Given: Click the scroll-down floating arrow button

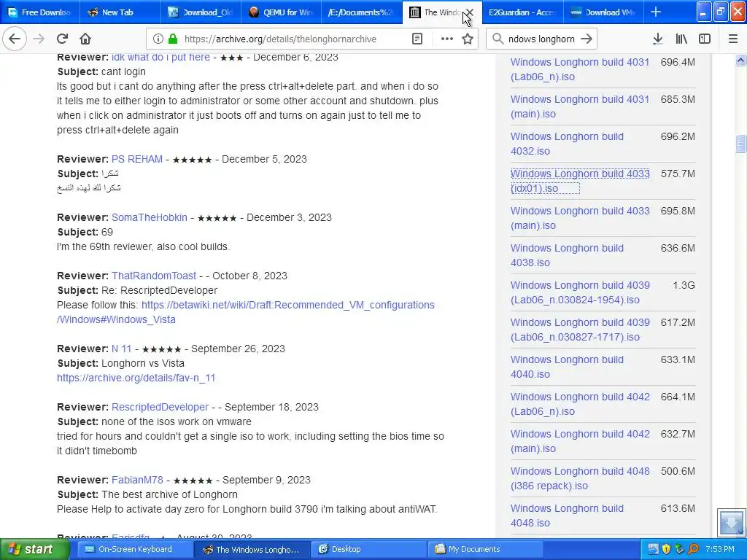Looking at the screenshot, I should click(731, 523).
